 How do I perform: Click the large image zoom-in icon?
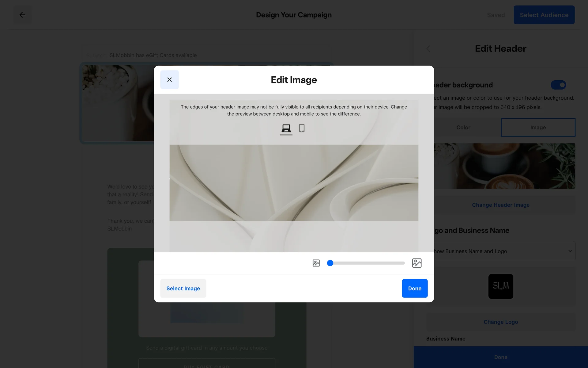417,263
